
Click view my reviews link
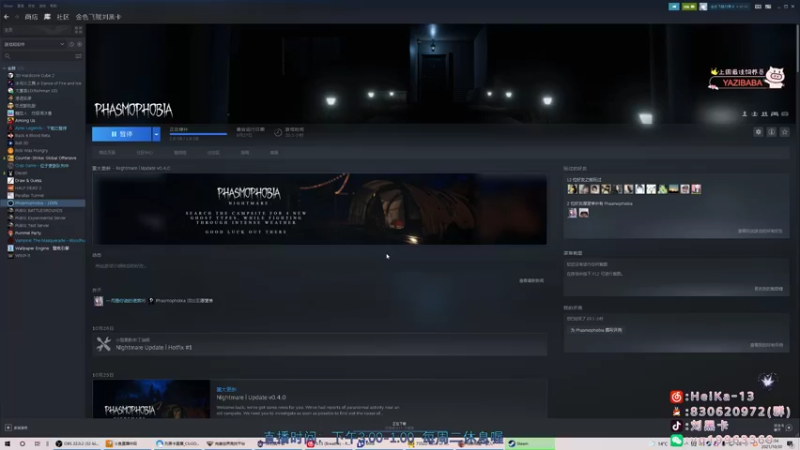(766, 345)
